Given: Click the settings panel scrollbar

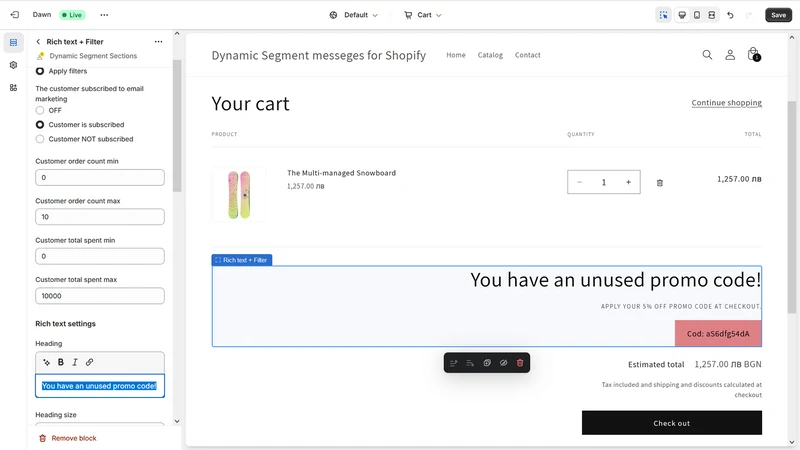Looking at the screenshot, I should (x=177, y=126).
